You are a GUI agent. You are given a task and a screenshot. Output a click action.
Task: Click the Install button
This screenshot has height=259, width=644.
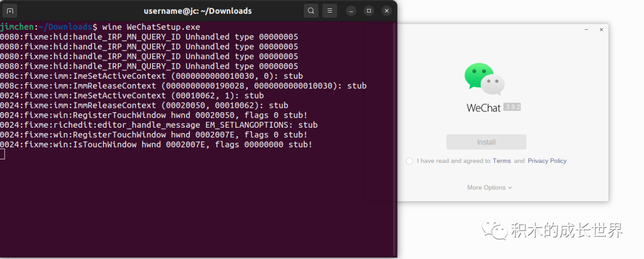pyautogui.click(x=487, y=142)
